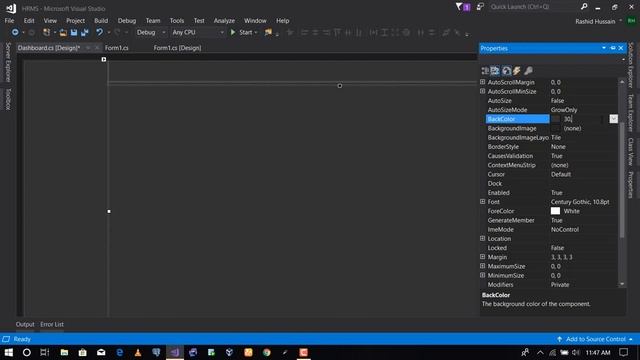Expand the MinimumSize property
Viewport: 640px width, 360px height.
click(482, 275)
